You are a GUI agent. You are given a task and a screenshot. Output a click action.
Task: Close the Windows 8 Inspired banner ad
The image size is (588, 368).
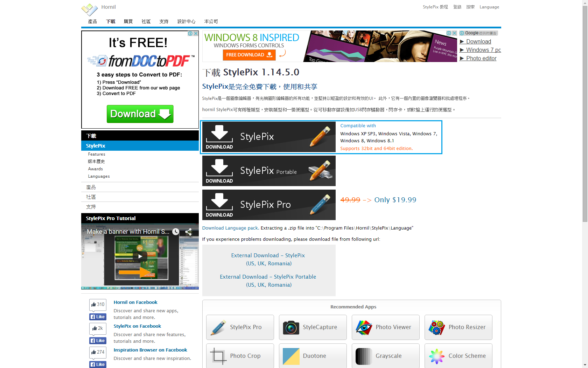point(454,33)
